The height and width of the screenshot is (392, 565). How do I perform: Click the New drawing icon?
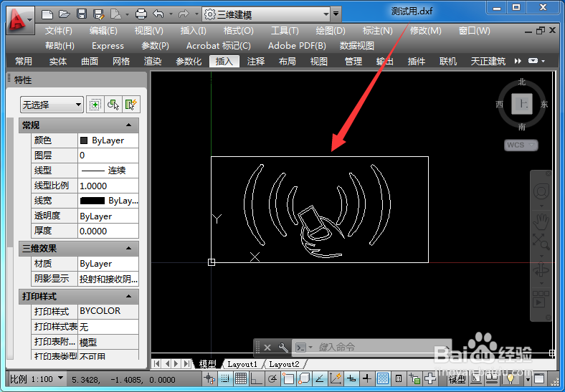click(47, 14)
